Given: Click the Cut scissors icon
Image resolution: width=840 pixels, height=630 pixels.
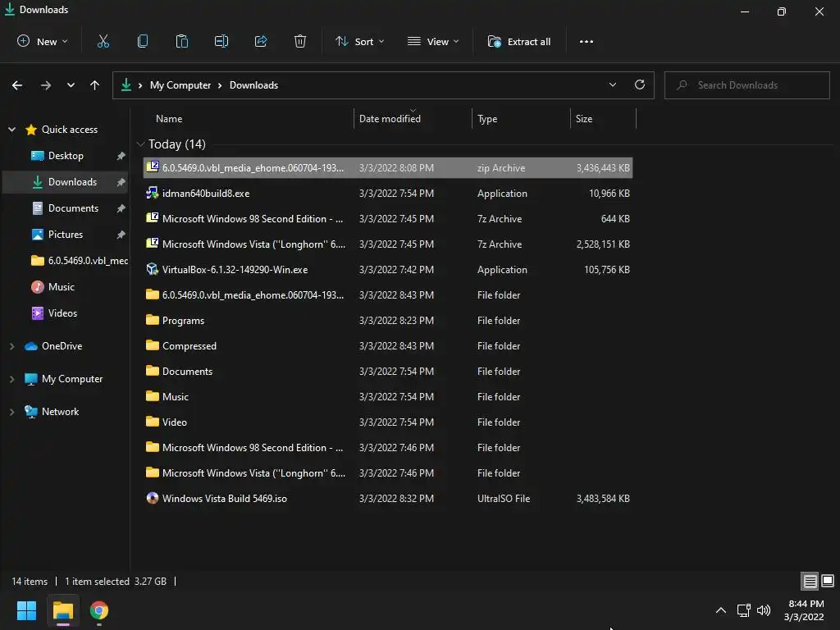Looking at the screenshot, I should tap(103, 41).
